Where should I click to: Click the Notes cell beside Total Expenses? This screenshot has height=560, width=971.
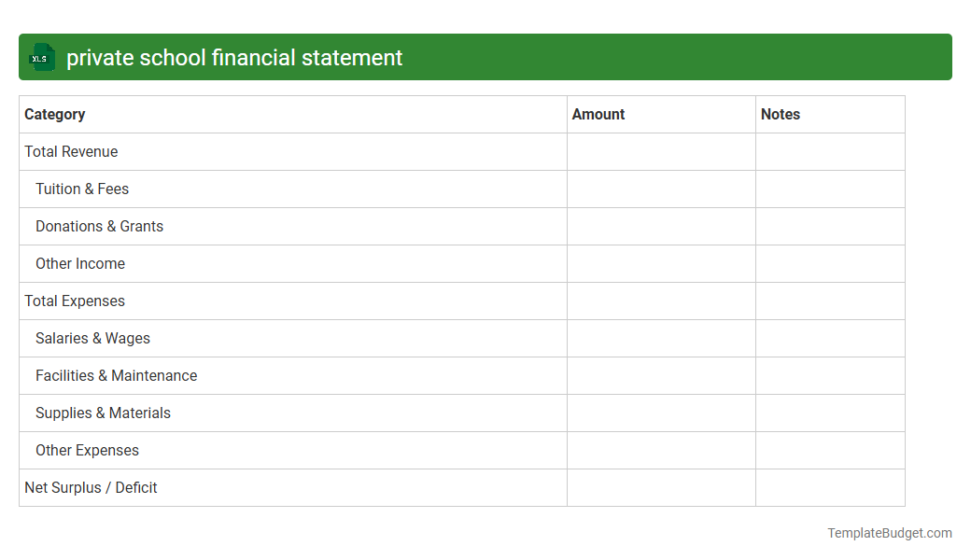click(x=830, y=301)
